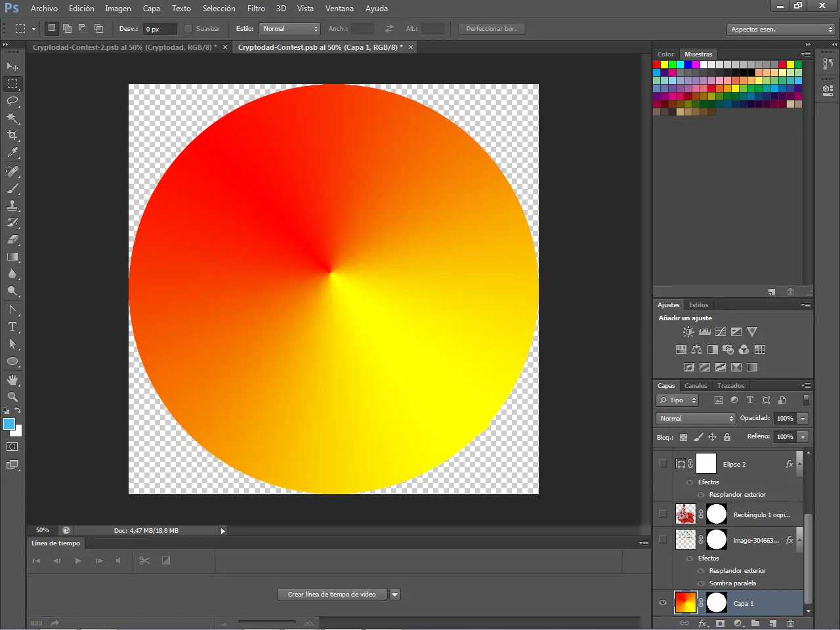Select the Gradient tool
The width and height of the screenshot is (840, 630).
click(12, 257)
